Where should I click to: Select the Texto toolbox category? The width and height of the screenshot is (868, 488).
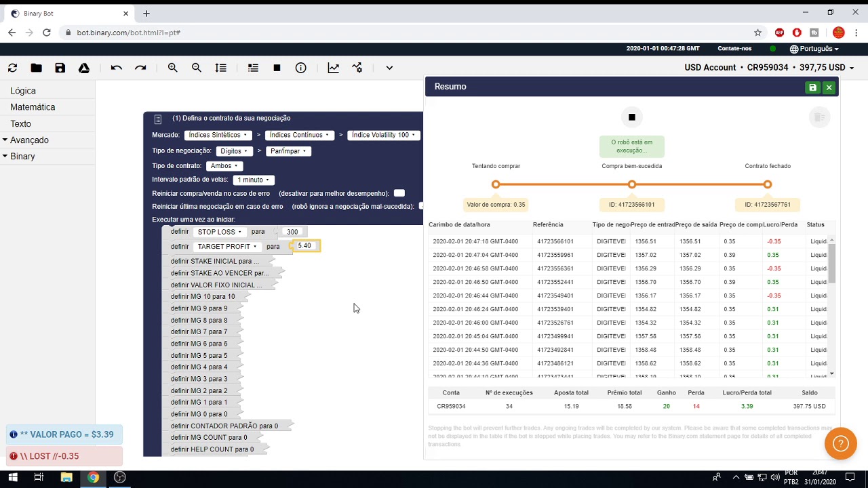point(20,124)
